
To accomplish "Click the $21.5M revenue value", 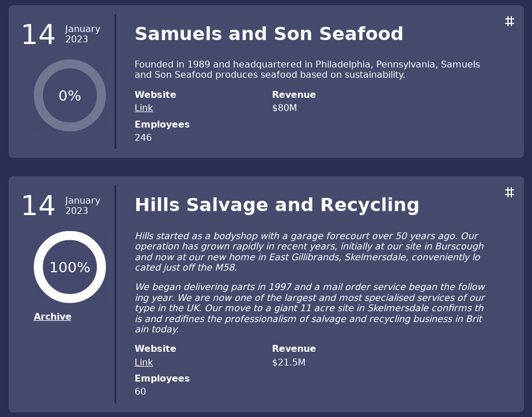I will coord(289,363).
